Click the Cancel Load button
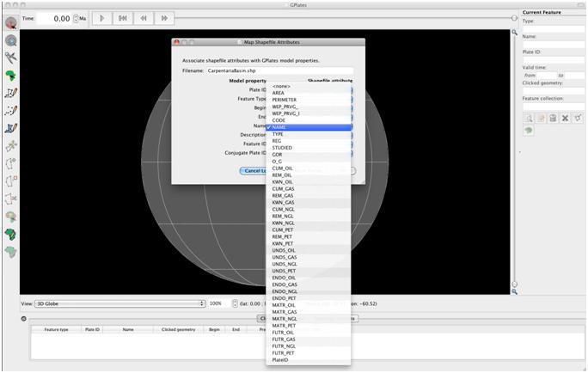588x373 pixels. click(x=254, y=170)
